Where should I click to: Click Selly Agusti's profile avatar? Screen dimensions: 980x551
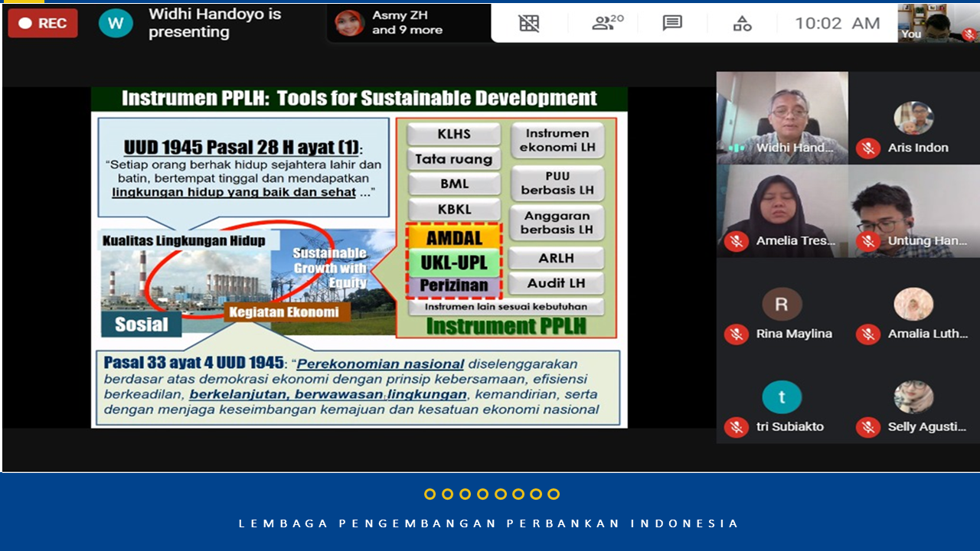(913, 397)
